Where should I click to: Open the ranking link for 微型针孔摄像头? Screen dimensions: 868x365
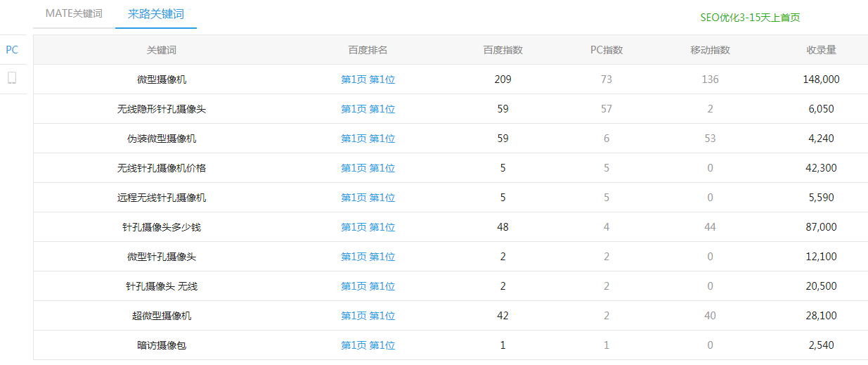368,257
